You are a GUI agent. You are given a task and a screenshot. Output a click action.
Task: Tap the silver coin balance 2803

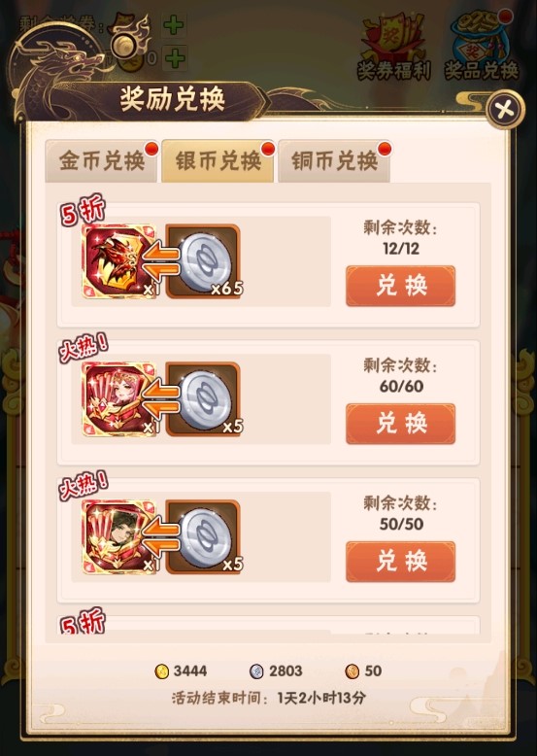tap(276, 671)
